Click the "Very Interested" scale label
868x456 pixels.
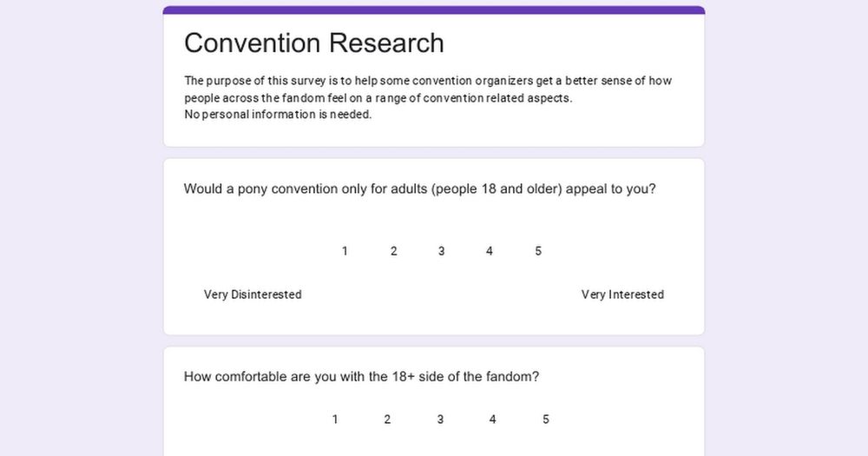tap(622, 294)
